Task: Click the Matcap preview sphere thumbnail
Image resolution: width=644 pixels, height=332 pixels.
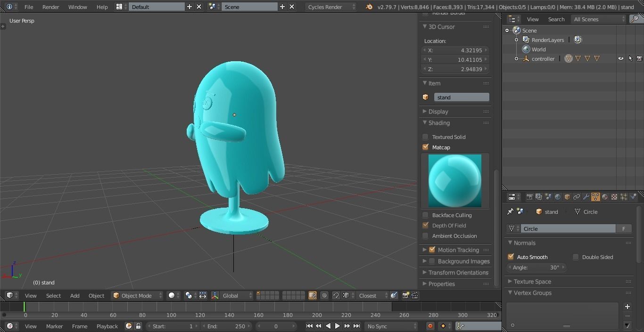Action: 455,181
